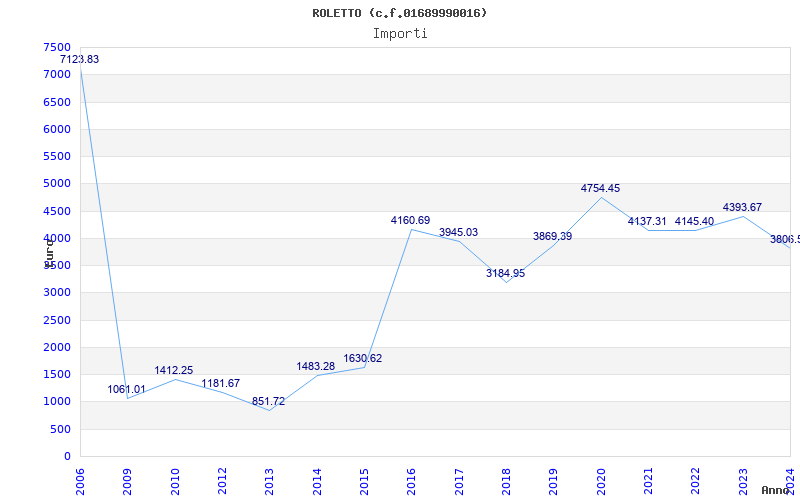The height and width of the screenshot is (500, 800).
Task: Click the 2006 x-axis year label
Action: tap(80, 481)
